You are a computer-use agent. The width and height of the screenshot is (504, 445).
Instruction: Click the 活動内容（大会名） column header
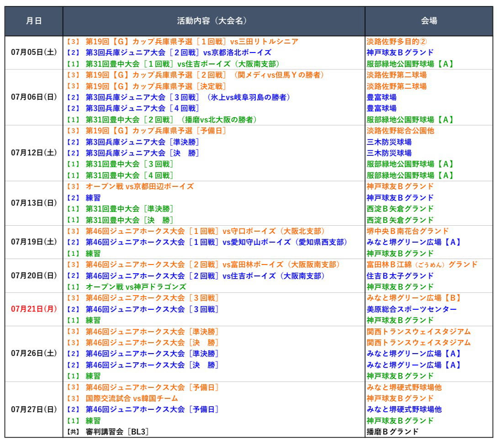[x=214, y=21]
